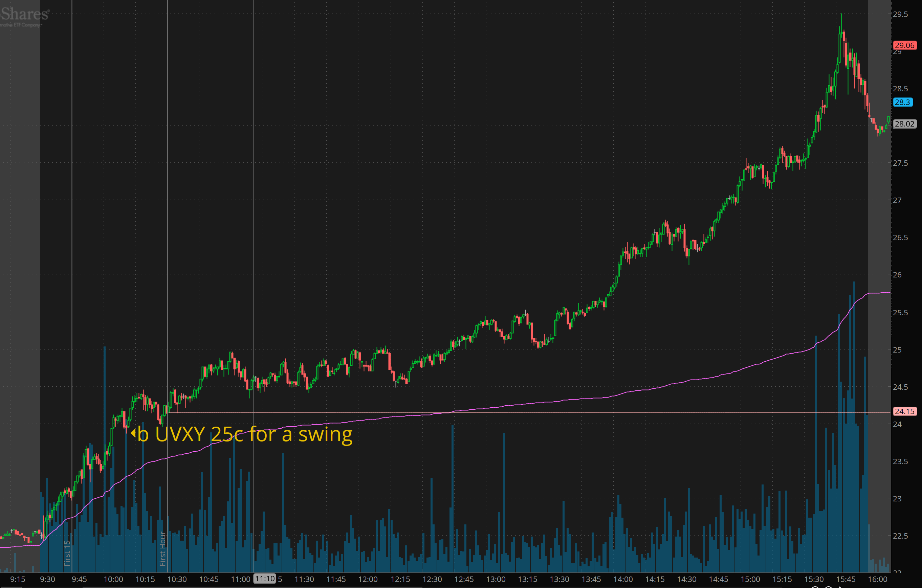
Task: Click the 22.5 price axis label
Action: coord(900,536)
